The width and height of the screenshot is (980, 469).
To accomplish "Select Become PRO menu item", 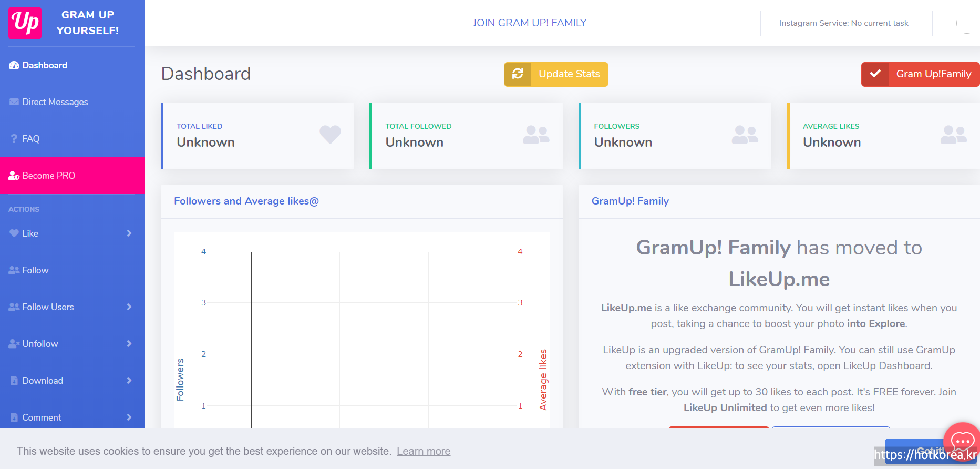I will click(x=73, y=176).
